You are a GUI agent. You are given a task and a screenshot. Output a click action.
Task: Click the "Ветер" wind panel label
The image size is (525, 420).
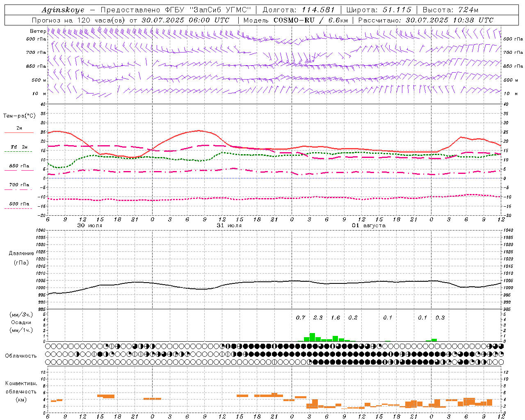[38, 31]
